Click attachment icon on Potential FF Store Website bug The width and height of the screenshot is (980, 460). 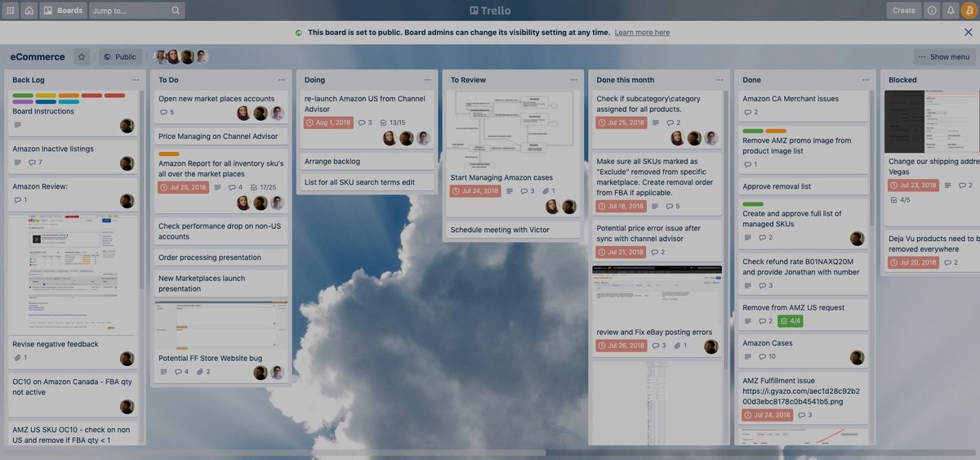198,372
